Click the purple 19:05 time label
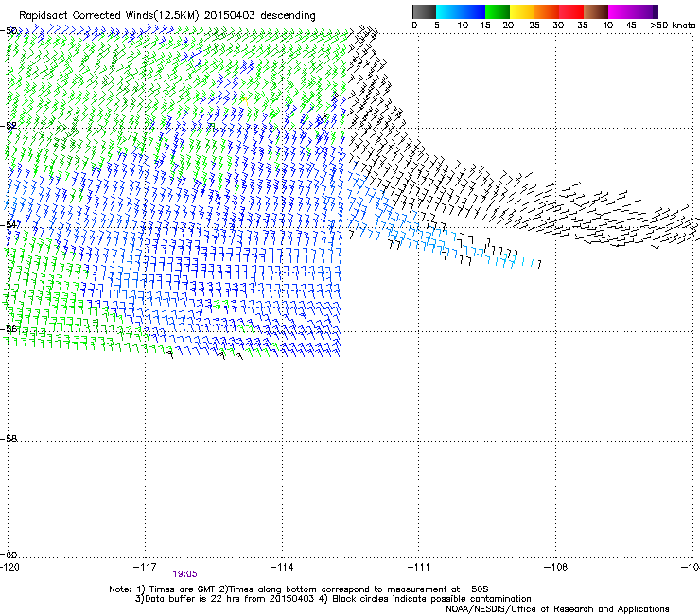Viewport: 700px width, 615px height. 184,574
